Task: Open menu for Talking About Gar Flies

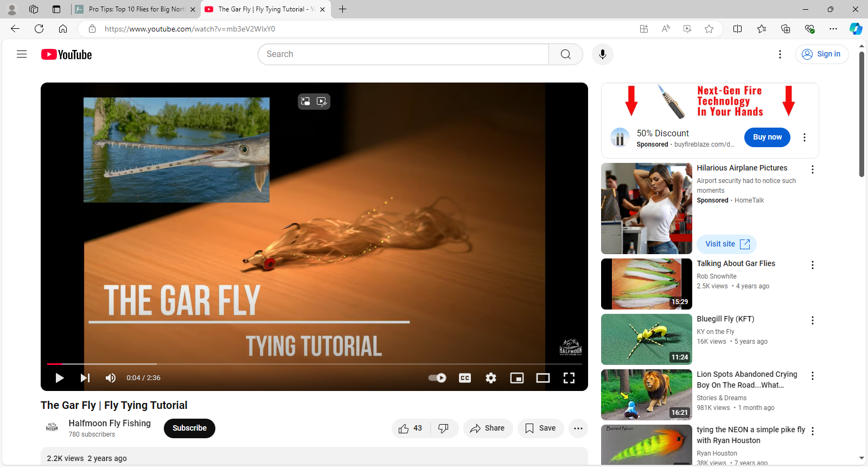Action: pos(813,265)
